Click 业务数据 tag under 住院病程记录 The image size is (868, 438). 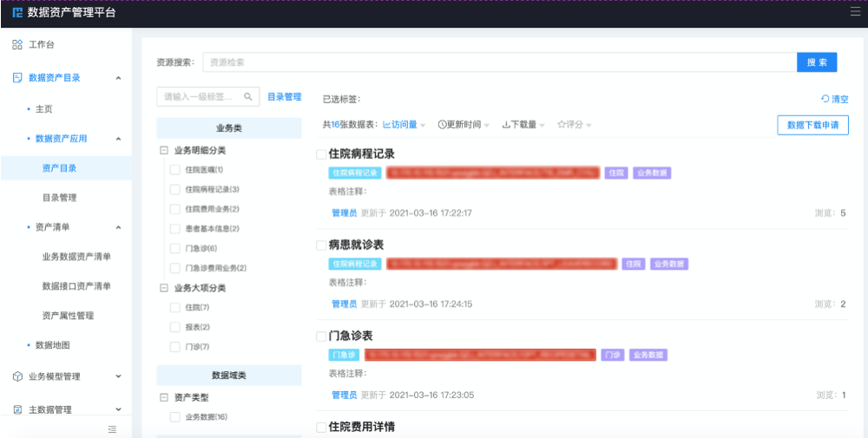tap(652, 173)
